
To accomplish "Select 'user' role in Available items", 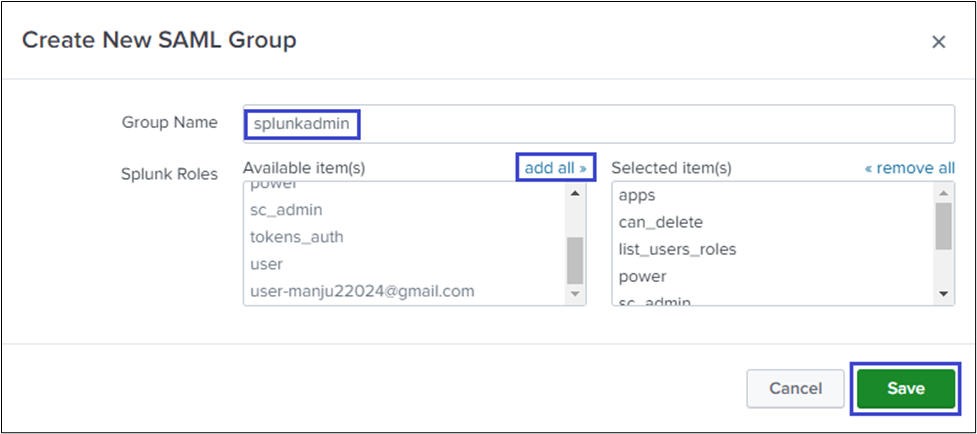I will [266, 264].
